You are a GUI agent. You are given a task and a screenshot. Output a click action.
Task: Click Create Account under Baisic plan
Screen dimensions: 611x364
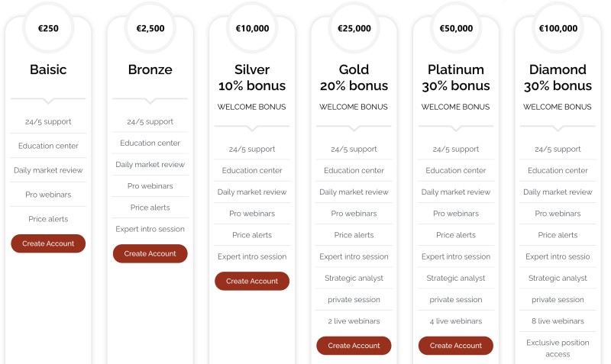click(48, 243)
